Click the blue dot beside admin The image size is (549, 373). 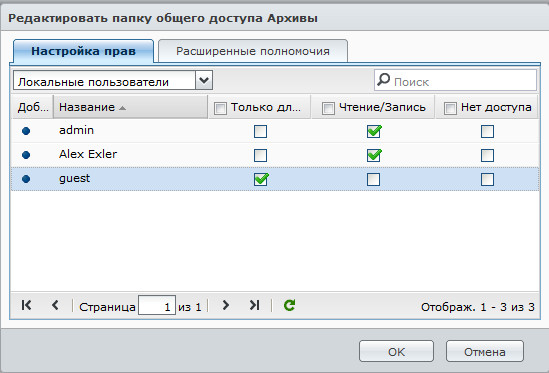[x=26, y=131]
